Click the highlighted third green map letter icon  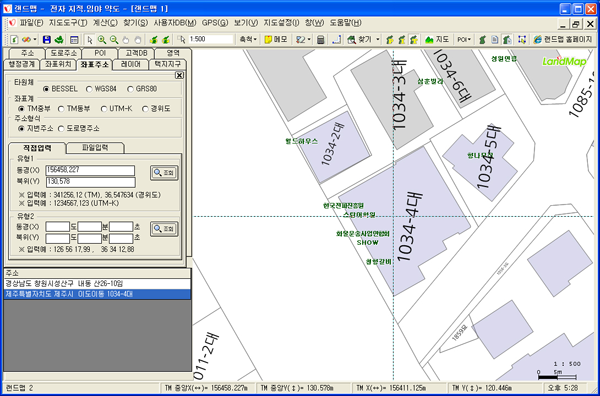(x=414, y=39)
